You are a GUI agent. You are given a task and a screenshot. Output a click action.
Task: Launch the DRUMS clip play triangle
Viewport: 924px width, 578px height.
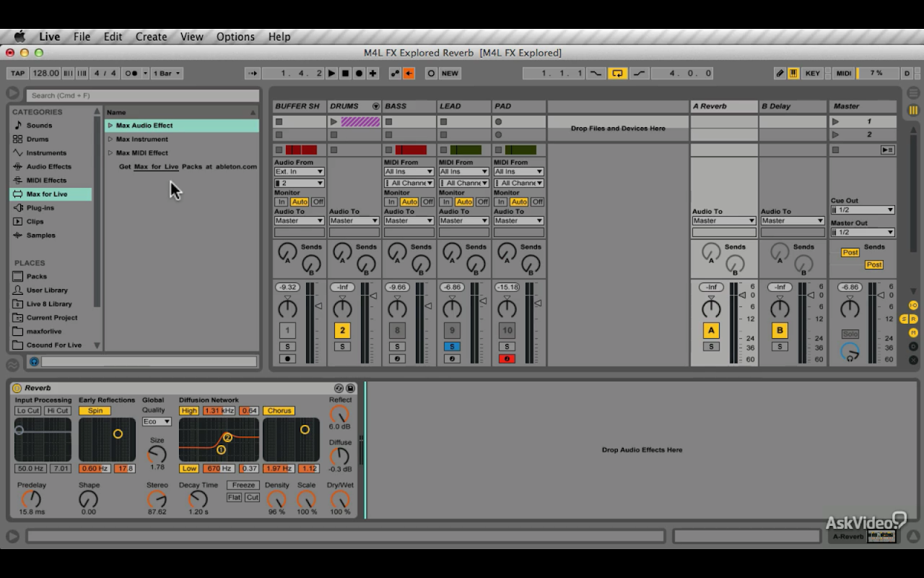(x=334, y=122)
